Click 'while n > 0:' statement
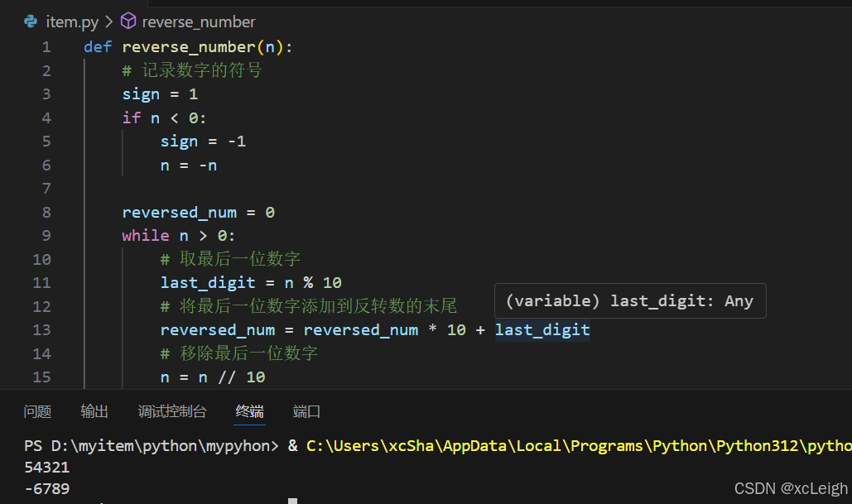 (178, 236)
